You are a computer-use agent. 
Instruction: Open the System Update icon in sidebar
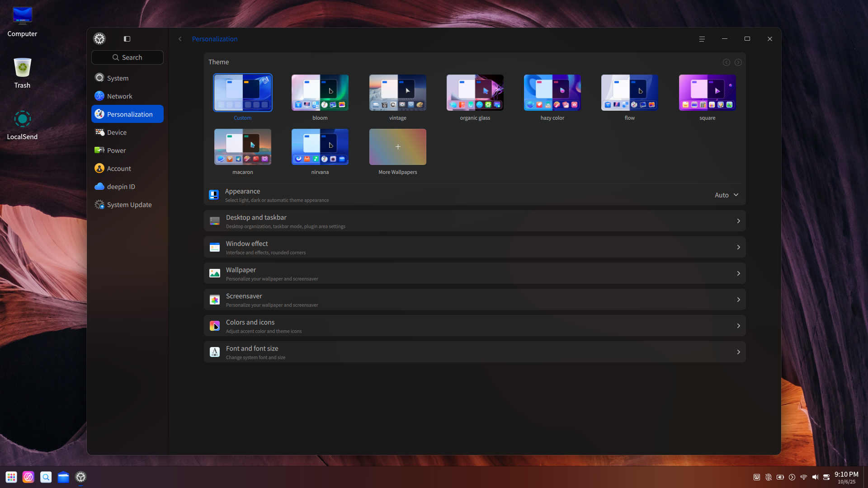click(x=99, y=205)
